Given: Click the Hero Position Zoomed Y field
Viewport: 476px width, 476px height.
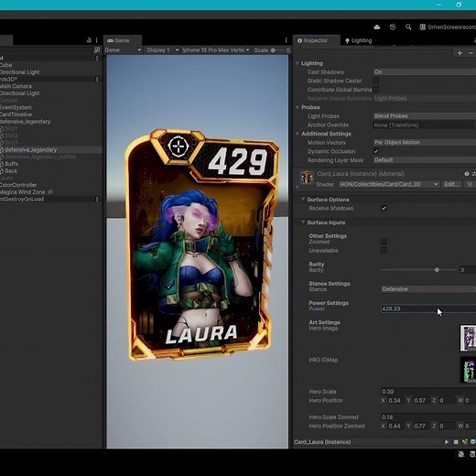Looking at the screenshot, I should coord(421,426).
